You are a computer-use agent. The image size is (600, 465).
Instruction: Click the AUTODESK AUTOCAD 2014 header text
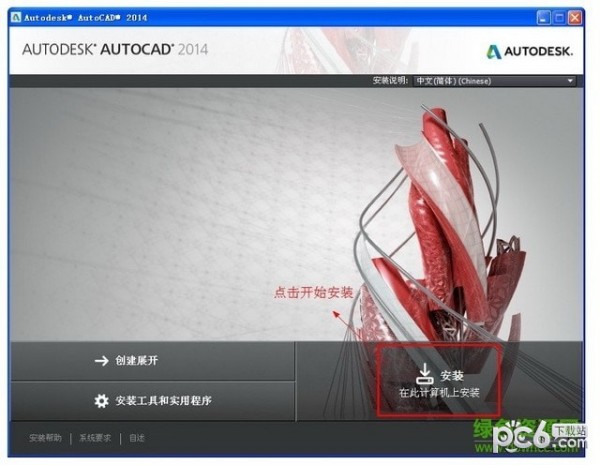click(115, 49)
